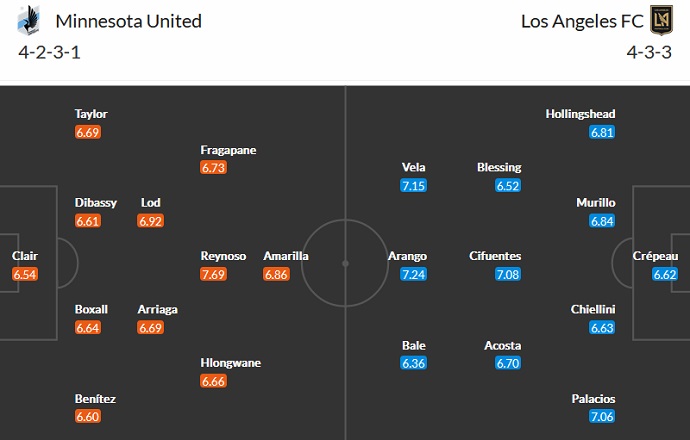Viewport: 690px width, 440px height.
Task: Select goalkeeper Clair
Action: click(x=25, y=256)
